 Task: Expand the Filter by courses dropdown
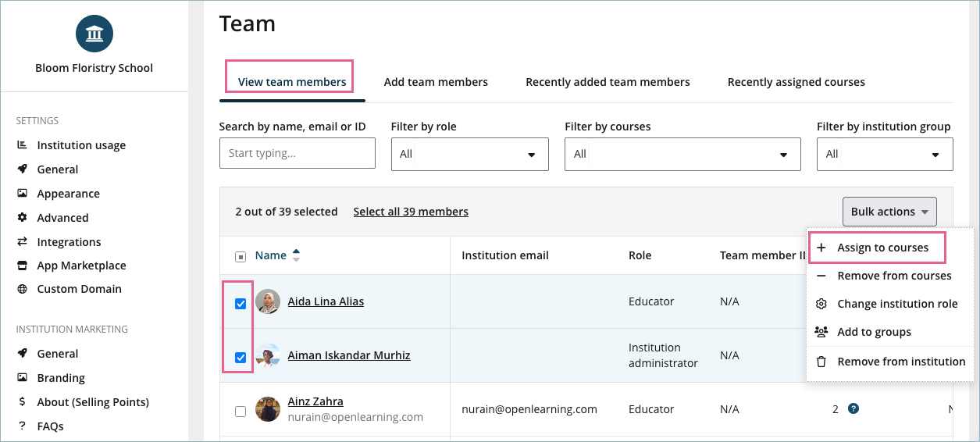tap(682, 154)
